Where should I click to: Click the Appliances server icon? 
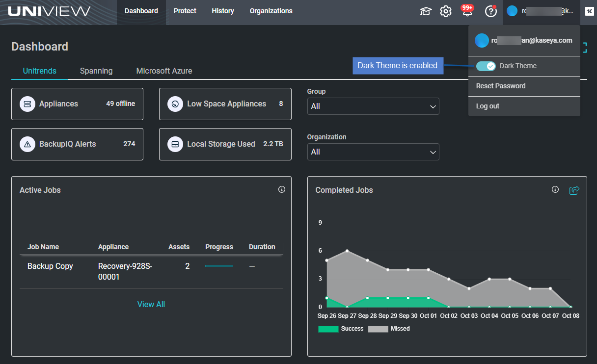[x=27, y=104]
